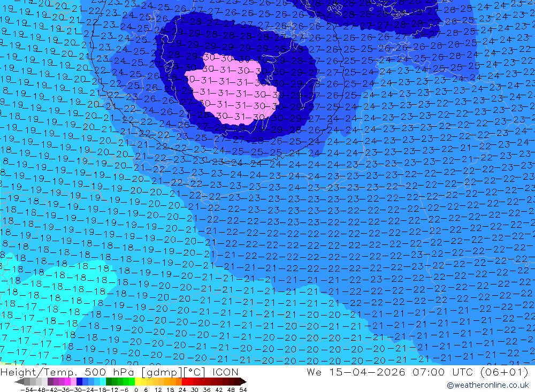The height and width of the screenshot is (392, 535).
Task: Click the bright red legend swatch above 24
Action: (185, 381)
